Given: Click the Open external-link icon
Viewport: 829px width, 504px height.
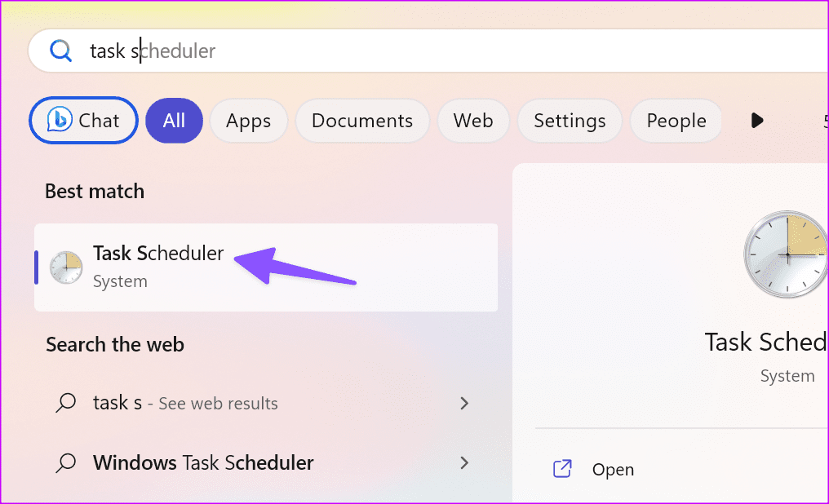Looking at the screenshot, I should point(562,469).
